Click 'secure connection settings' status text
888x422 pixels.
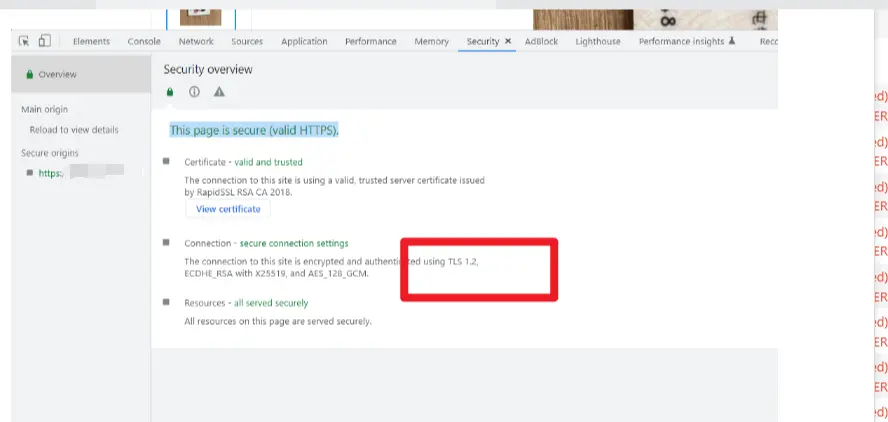[294, 244]
